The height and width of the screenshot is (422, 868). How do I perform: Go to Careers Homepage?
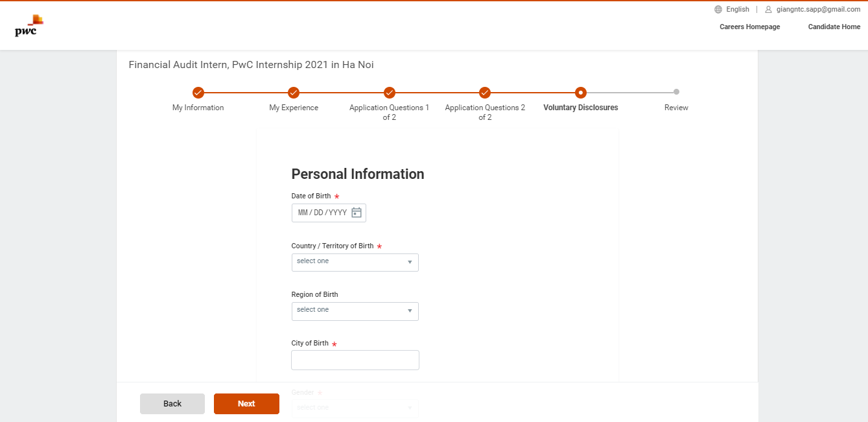click(x=749, y=27)
